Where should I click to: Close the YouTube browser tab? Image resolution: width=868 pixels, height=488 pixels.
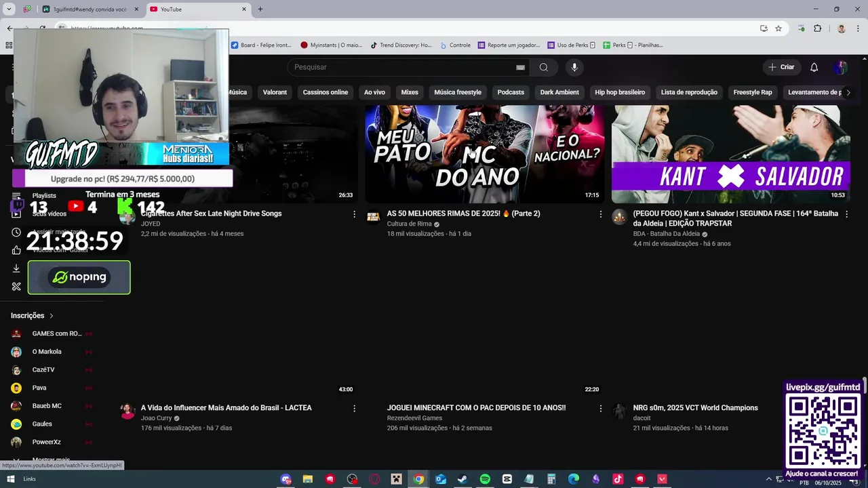[x=244, y=9]
